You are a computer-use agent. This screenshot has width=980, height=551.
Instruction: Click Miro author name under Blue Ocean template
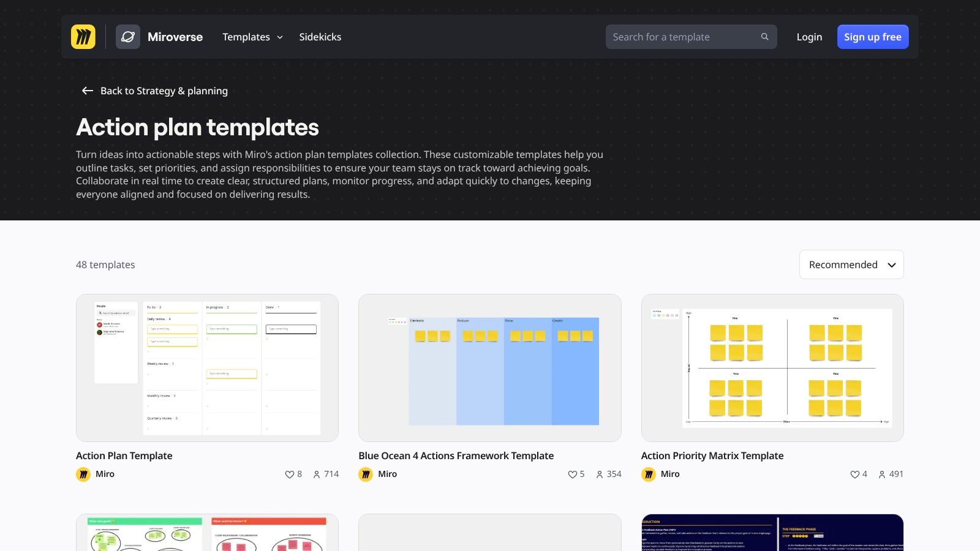tap(388, 474)
